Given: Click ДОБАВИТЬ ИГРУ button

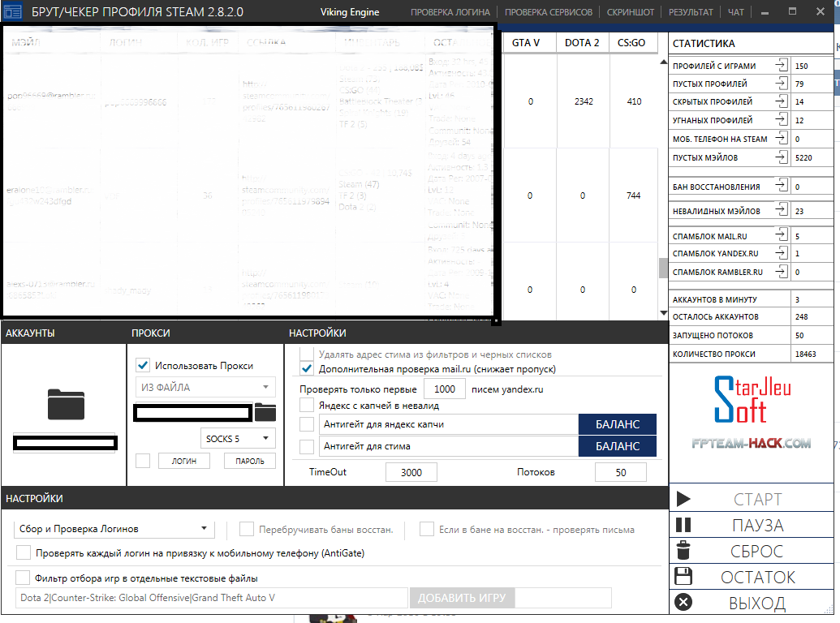Looking at the screenshot, I should [x=462, y=598].
